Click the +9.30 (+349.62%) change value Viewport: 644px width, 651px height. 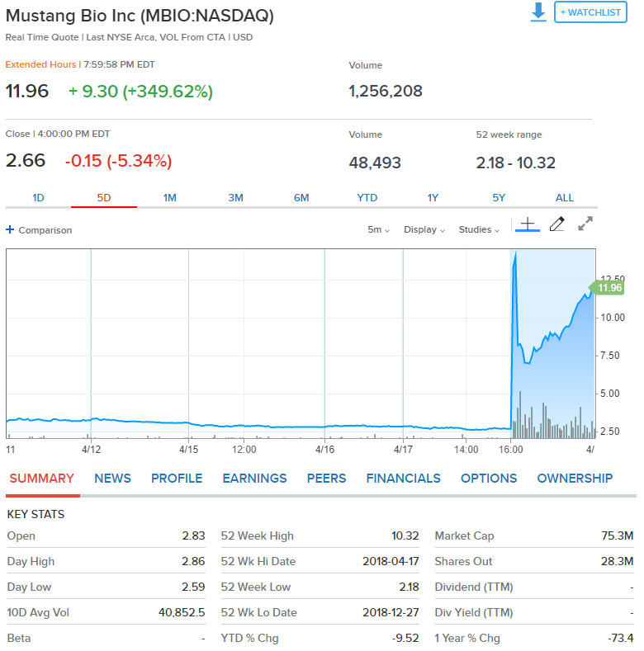pyautogui.click(x=140, y=92)
